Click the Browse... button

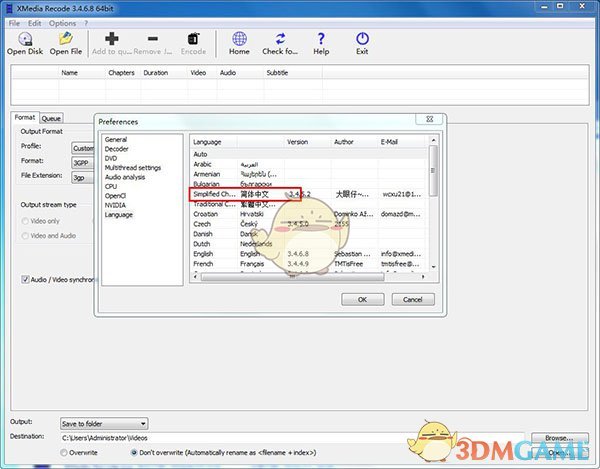(559, 438)
